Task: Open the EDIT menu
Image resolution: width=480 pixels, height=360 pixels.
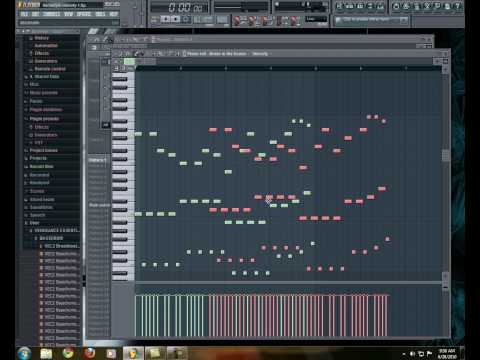Action: [x=35, y=14]
